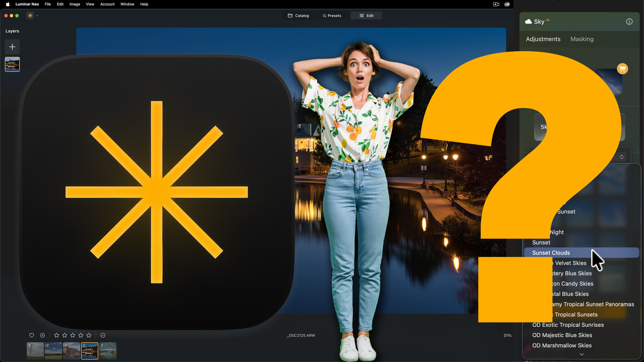Rate the photo five stars
The height and width of the screenshot is (362, 644).
89,335
